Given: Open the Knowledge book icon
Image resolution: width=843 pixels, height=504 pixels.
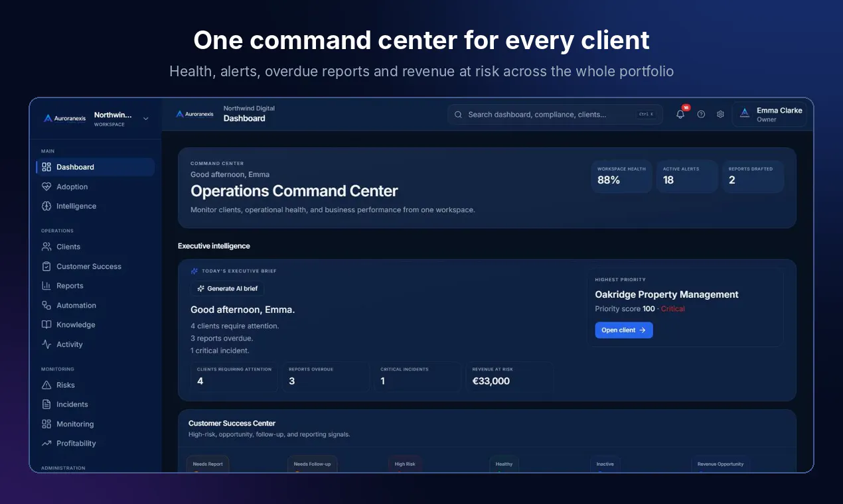Looking at the screenshot, I should click(x=46, y=325).
